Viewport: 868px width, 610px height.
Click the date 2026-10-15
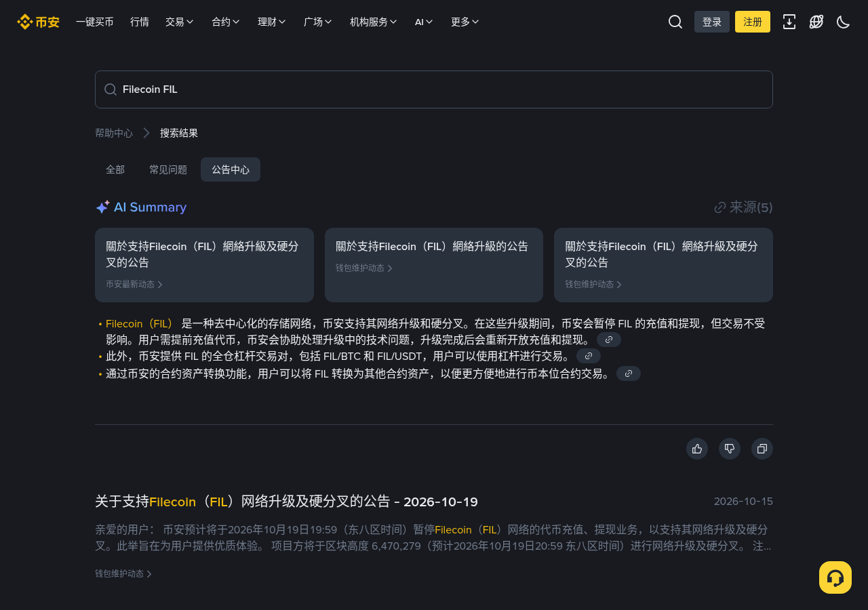[x=743, y=502]
